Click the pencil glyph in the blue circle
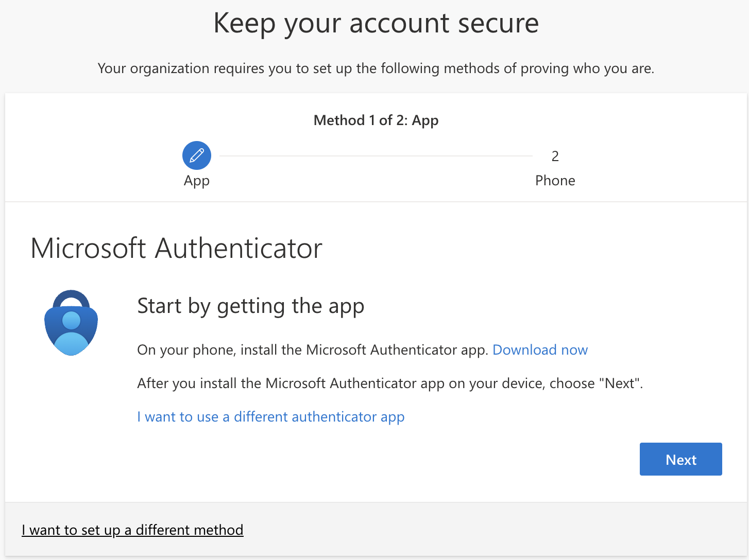 click(x=197, y=155)
